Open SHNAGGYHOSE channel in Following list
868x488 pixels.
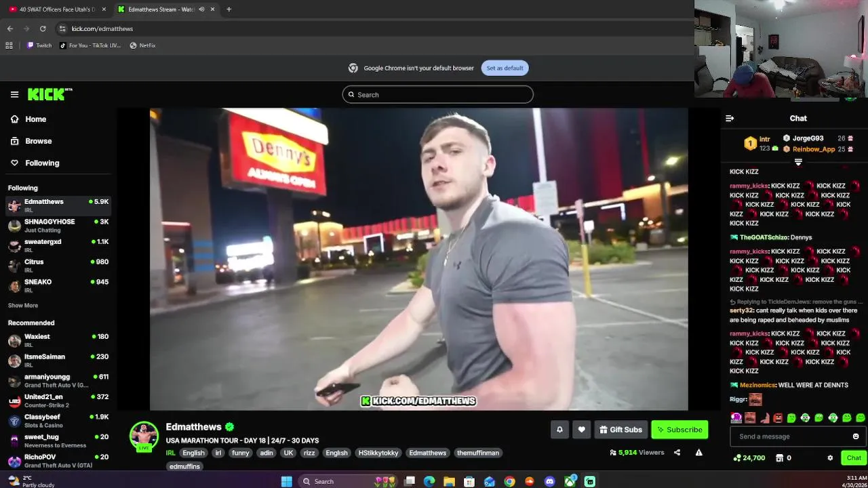(x=58, y=225)
